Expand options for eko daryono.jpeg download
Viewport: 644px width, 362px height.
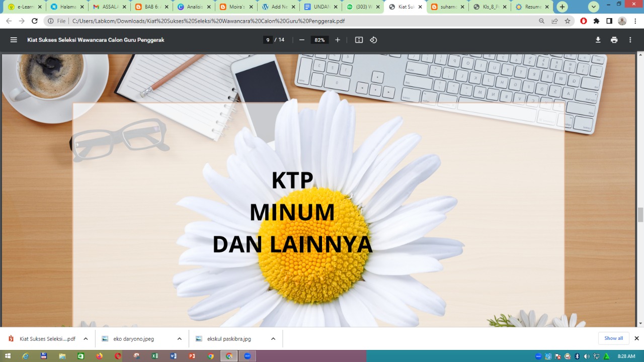pyautogui.click(x=179, y=338)
